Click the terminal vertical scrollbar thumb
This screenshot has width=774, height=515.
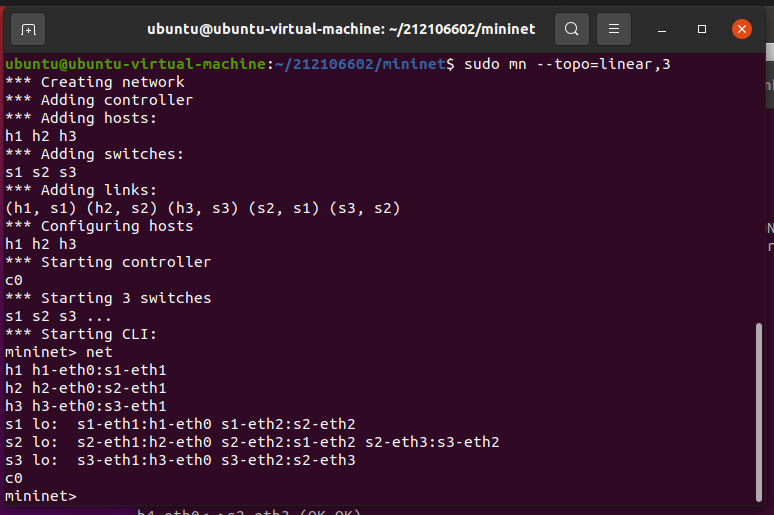(758, 410)
